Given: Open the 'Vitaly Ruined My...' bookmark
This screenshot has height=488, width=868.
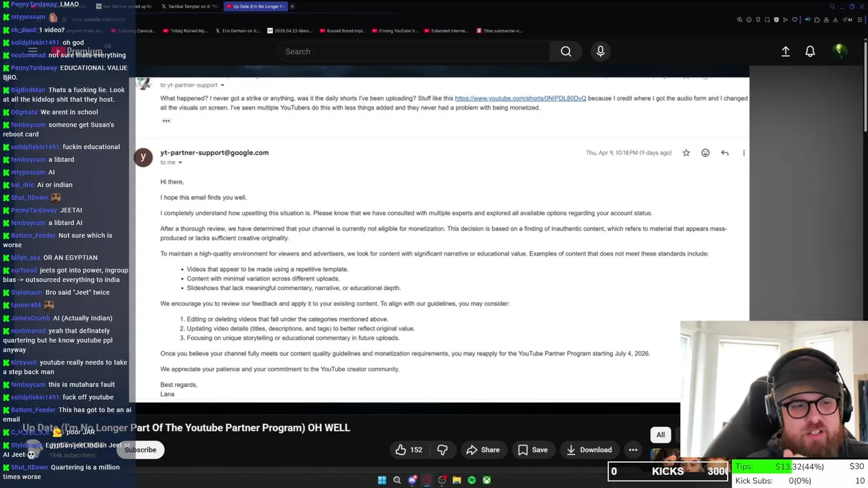Looking at the screenshot, I should coord(185,30).
